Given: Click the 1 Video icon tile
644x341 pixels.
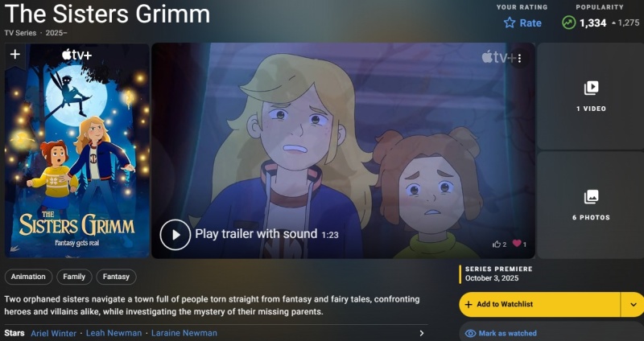Looking at the screenshot, I should [591, 88].
